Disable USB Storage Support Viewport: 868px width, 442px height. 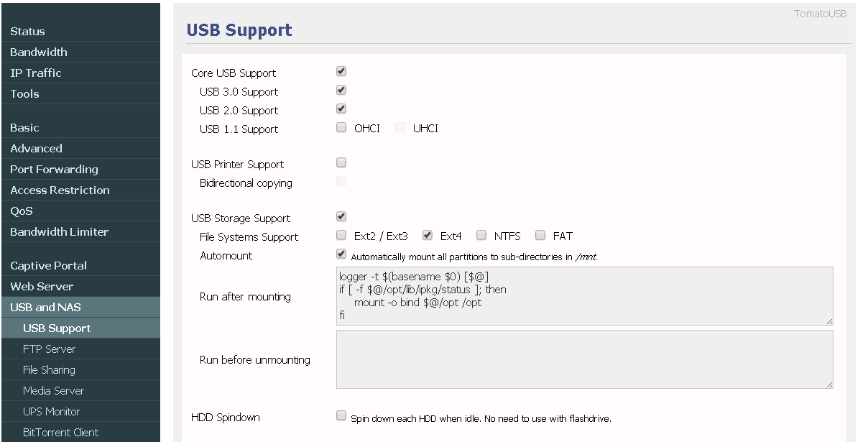click(x=341, y=216)
